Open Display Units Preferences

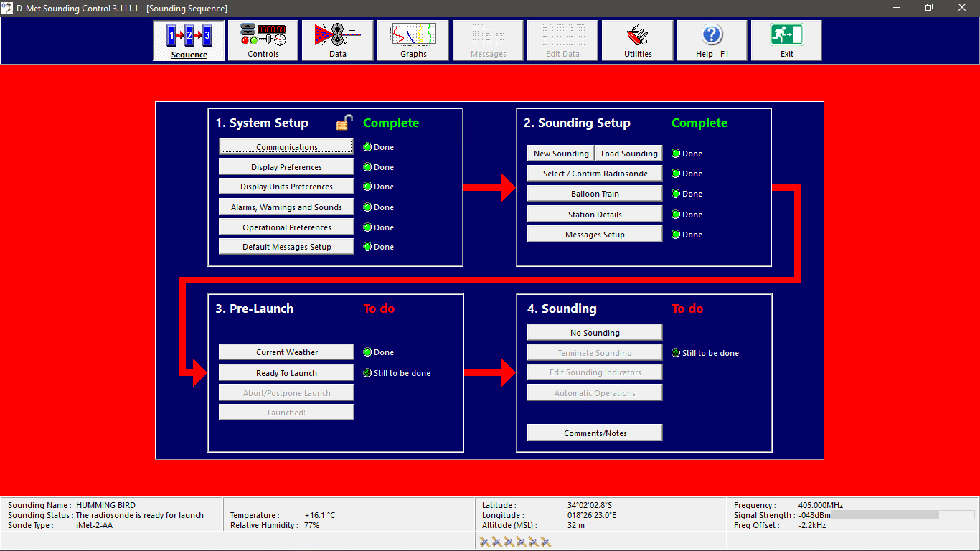coord(286,187)
